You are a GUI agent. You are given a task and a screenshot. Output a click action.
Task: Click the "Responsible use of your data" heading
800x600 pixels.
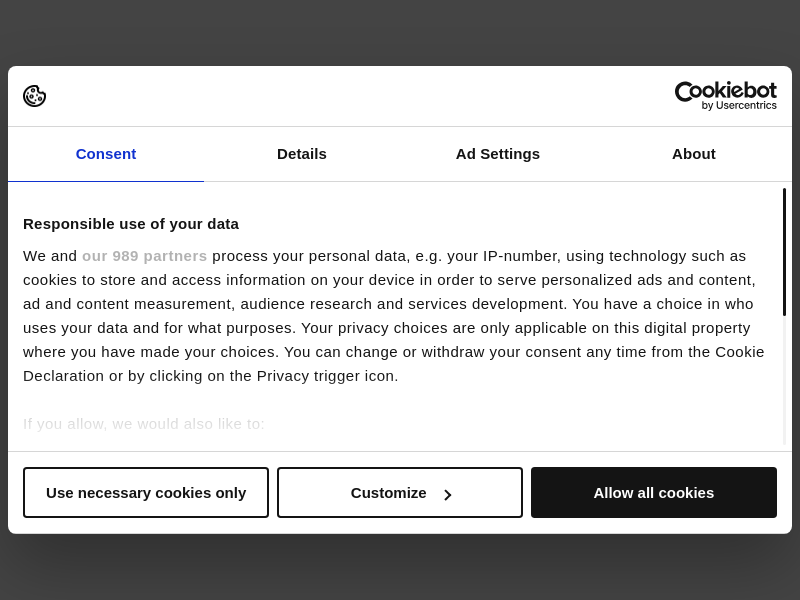point(131,224)
